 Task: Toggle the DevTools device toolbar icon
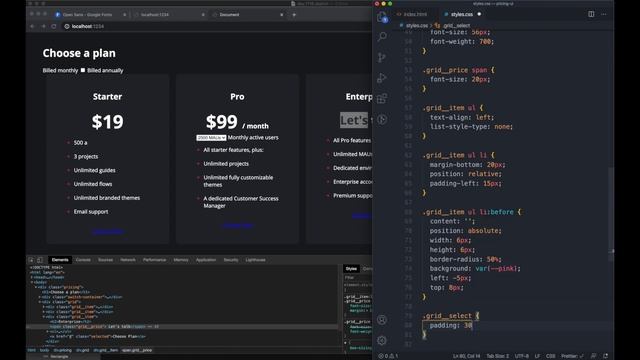click(40, 260)
